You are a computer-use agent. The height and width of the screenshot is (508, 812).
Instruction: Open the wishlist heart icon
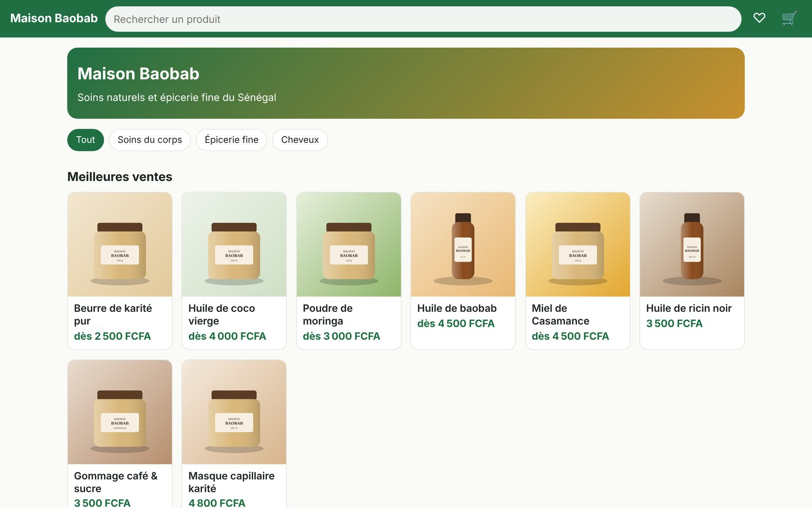(x=759, y=18)
